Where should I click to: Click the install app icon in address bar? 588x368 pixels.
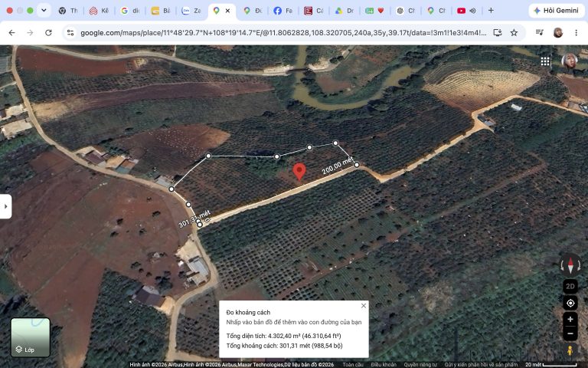pos(498,33)
